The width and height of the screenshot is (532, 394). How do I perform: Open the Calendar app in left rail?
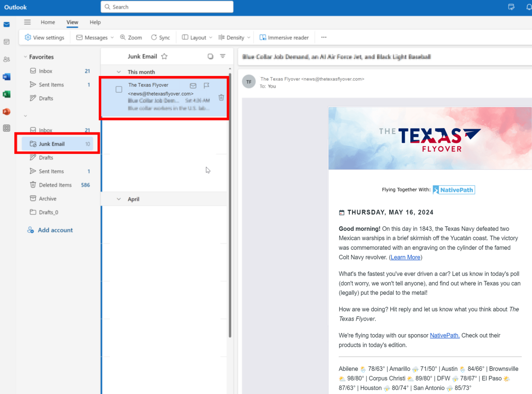coord(7,42)
